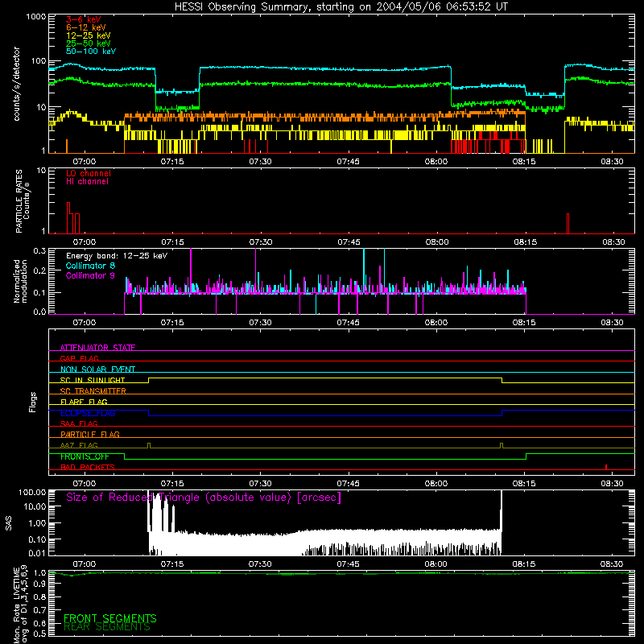Click the FRONT SEGMENTS legend label
Viewport: 644px width, 644px height.
110,618
